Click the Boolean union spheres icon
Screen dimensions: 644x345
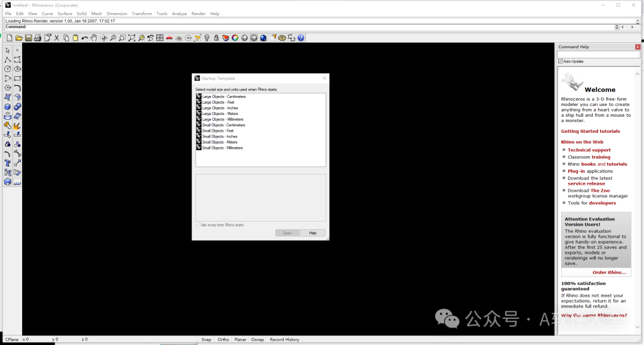(17, 107)
